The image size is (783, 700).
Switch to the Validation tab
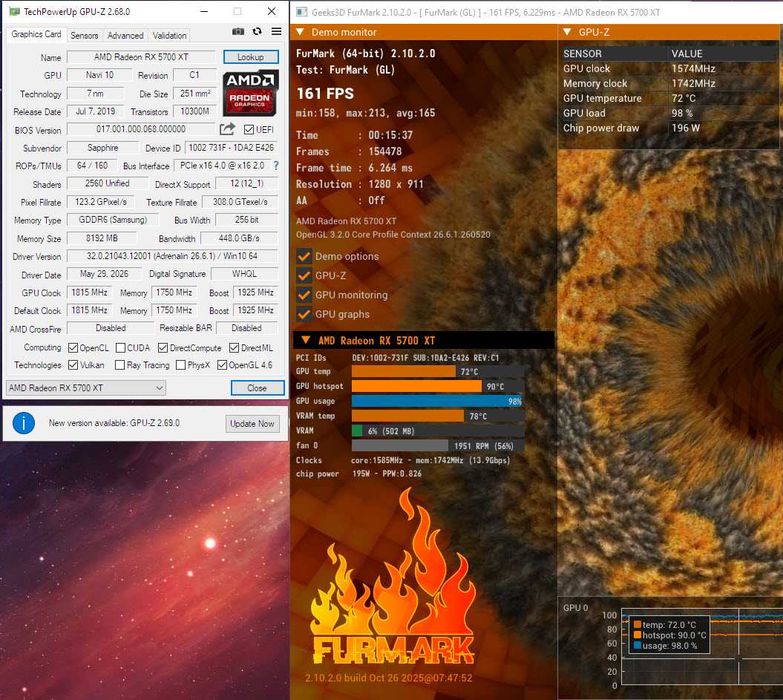pos(169,35)
